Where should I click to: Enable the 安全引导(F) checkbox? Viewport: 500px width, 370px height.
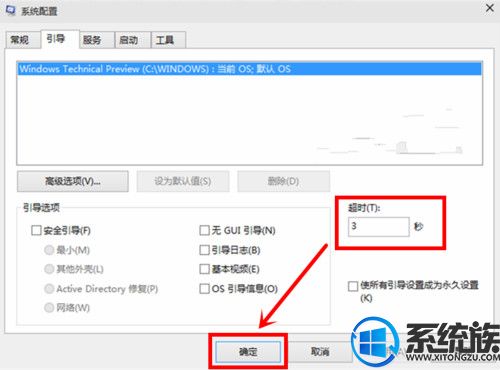36,230
